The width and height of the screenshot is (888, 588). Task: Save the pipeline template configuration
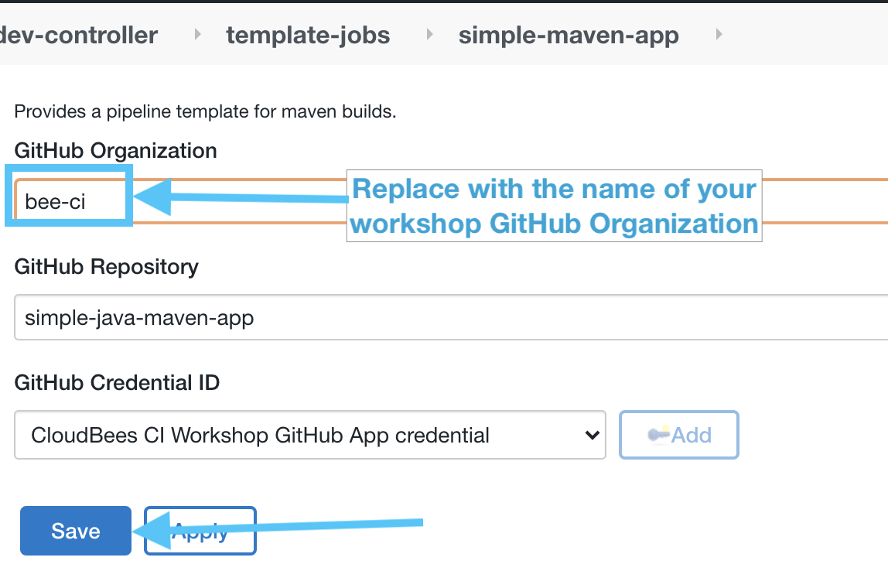click(x=75, y=531)
